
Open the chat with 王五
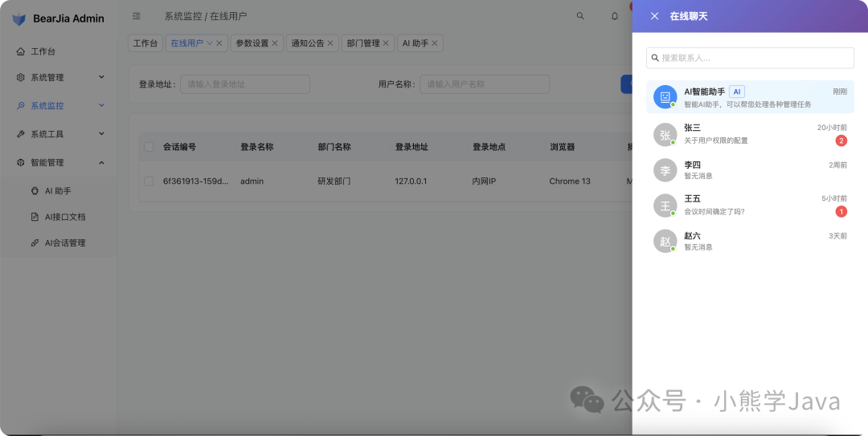point(750,206)
